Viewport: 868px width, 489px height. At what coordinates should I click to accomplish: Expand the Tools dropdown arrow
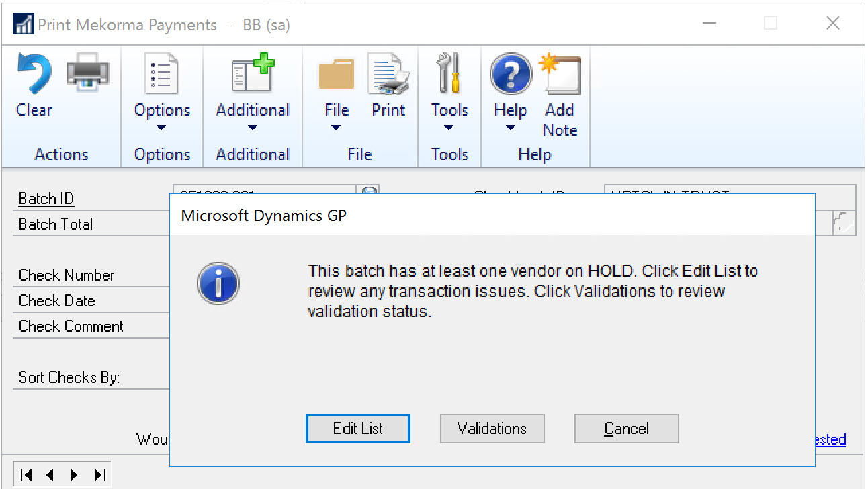click(x=449, y=128)
